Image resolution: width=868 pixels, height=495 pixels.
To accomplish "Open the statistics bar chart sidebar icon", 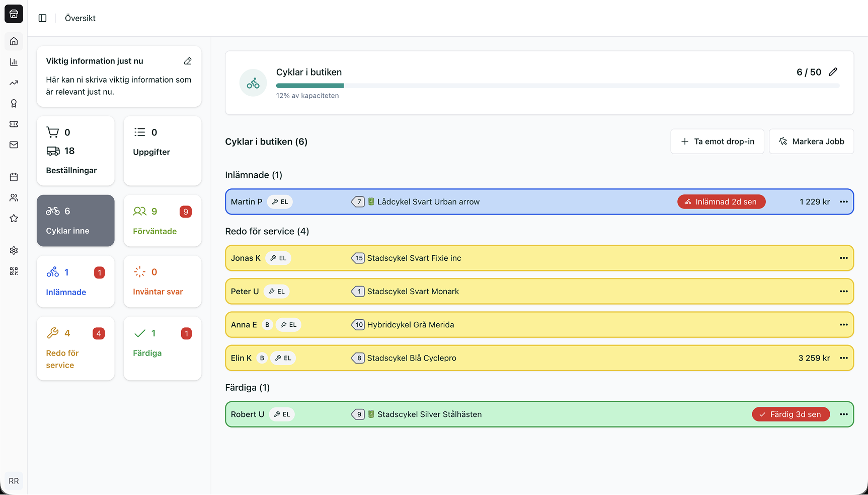I will click(x=14, y=62).
